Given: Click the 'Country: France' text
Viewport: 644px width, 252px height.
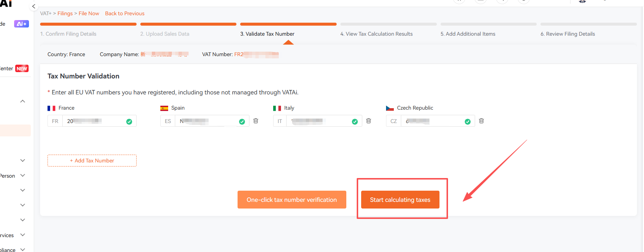Looking at the screenshot, I should coord(66,54).
